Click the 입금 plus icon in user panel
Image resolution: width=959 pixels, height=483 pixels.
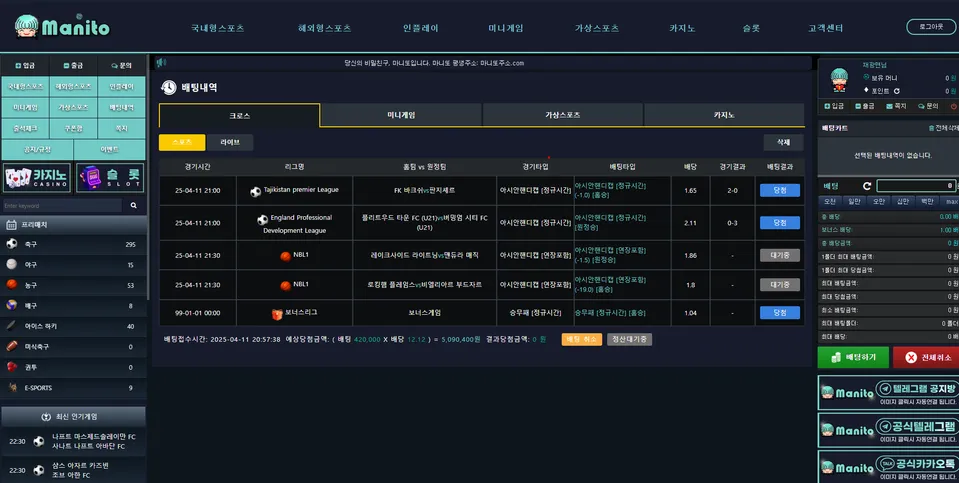[827, 106]
